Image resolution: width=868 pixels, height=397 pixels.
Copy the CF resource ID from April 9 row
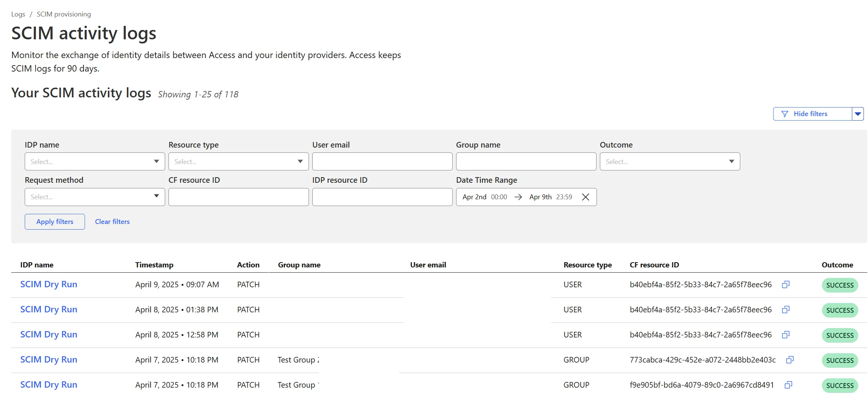[785, 285]
